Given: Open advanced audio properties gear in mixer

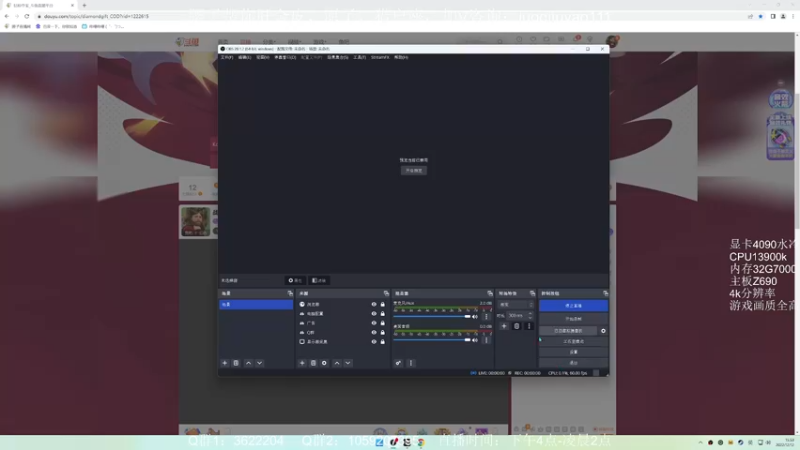Looking at the screenshot, I should [398, 363].
